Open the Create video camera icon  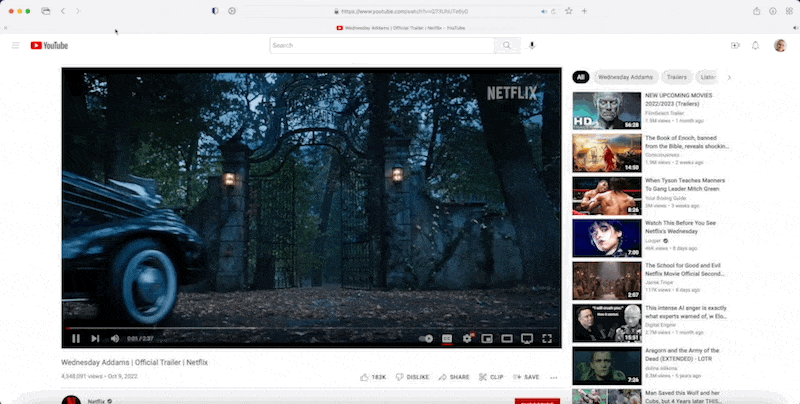point(735,45)
